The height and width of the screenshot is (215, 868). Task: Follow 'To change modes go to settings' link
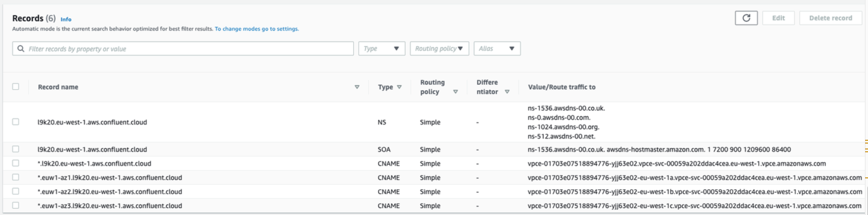click(257, 29)
